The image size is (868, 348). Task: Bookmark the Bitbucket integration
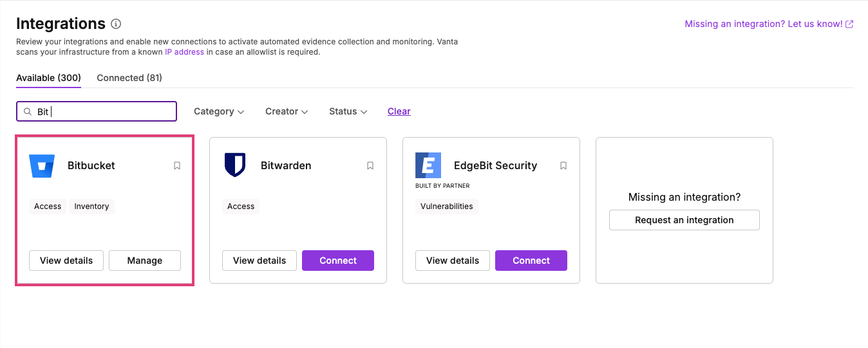coord(177,165)
